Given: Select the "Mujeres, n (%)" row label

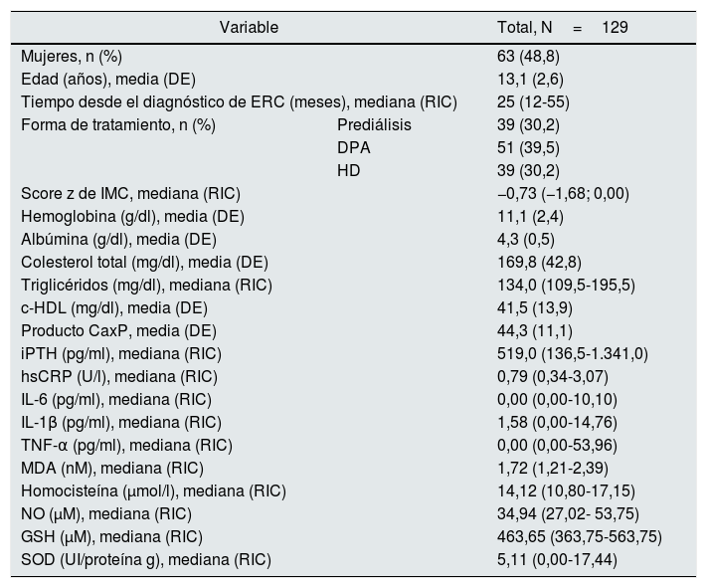Looking at the screenshot, I should click(x=72, y=57).
